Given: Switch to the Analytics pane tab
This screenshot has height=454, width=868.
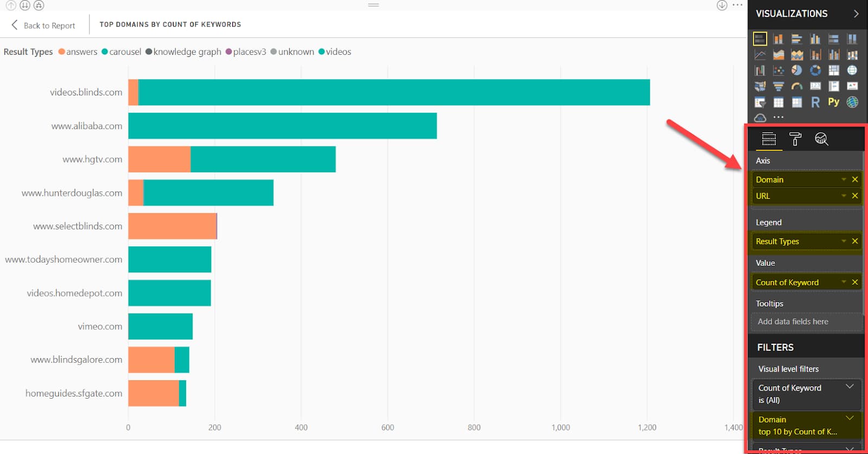Looking at the screenshot, I should tap(821, 139).
